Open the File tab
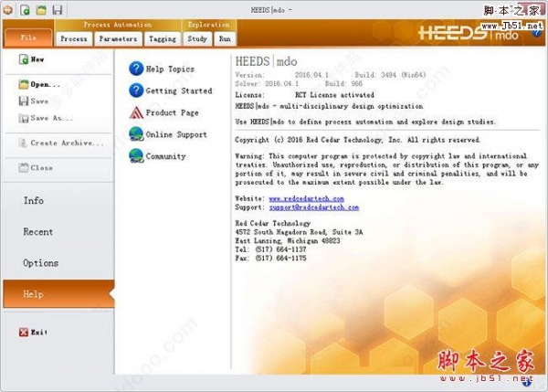The width and height of the screenshot is (548, 392). pos(28,37)
